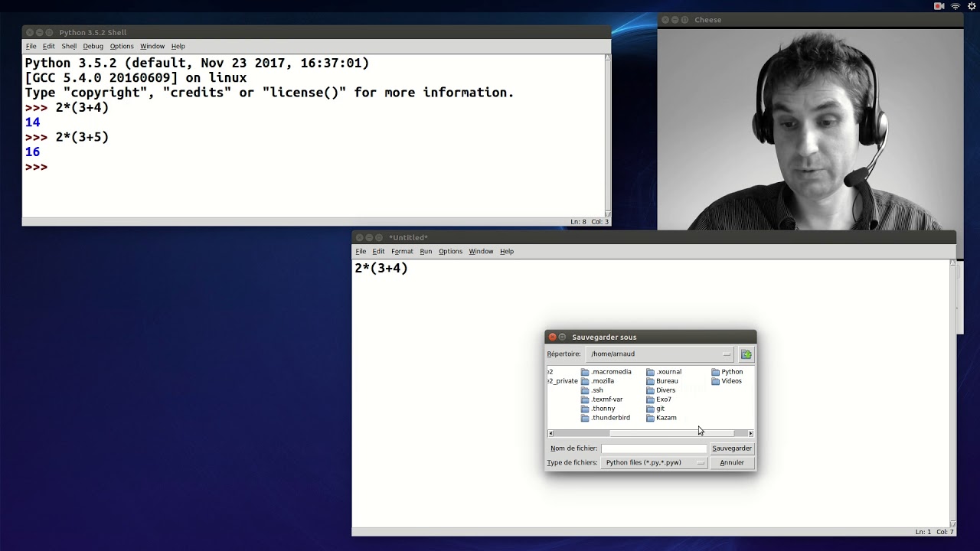The image size is (980, 551).
Task: Open Shell menu in Python Shell window
Action: (x=69, y=47)
